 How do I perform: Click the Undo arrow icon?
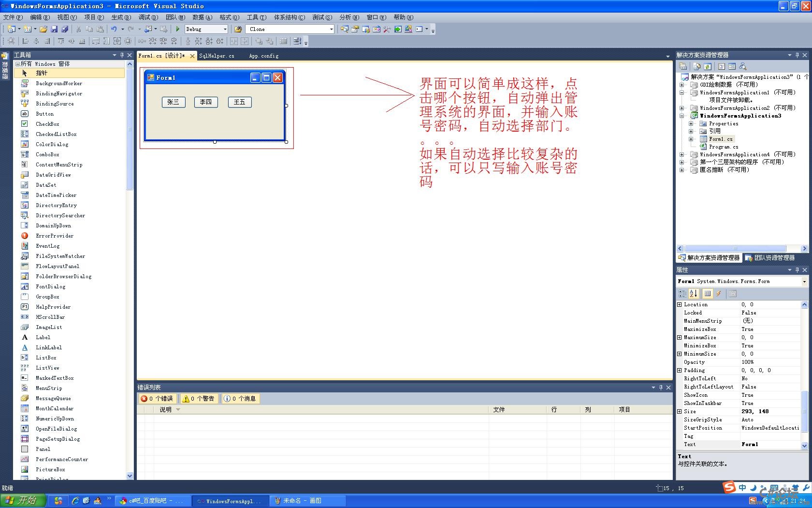click(114, 29)
